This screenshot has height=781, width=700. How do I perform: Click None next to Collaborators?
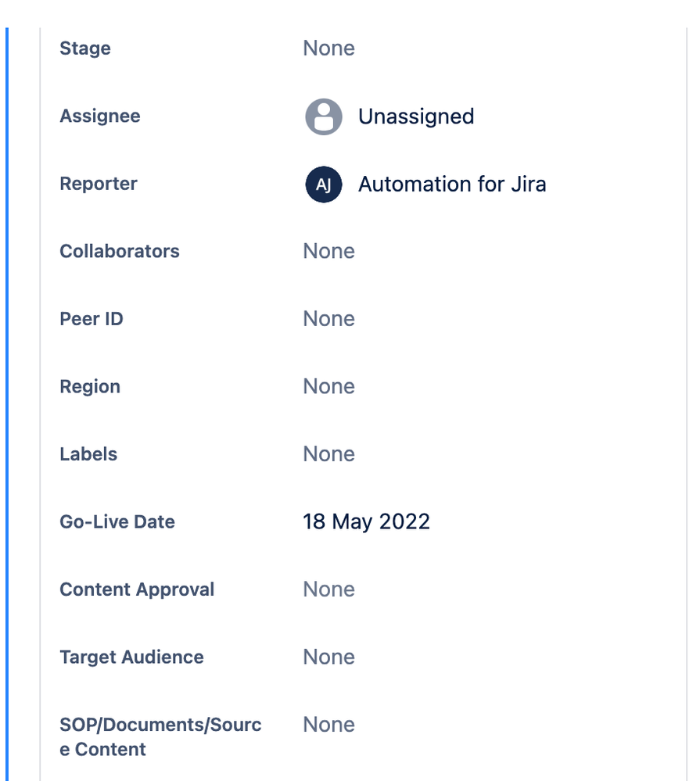point(328,251)
